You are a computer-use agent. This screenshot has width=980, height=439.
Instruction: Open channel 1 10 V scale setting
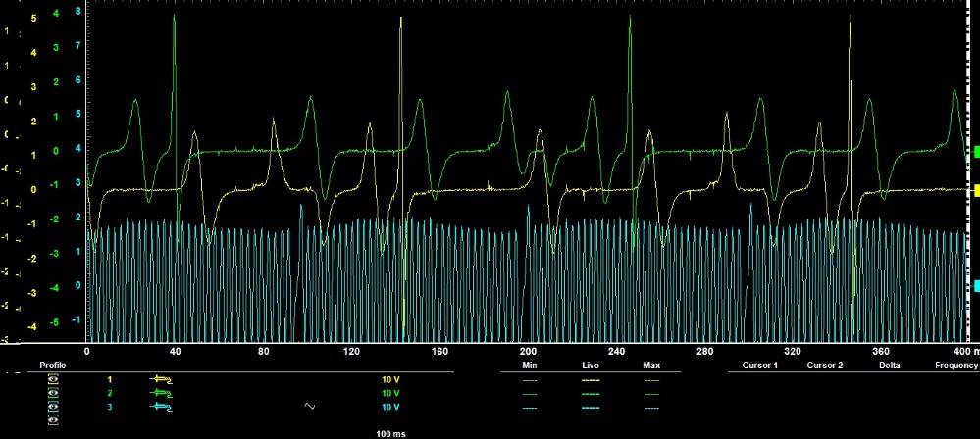point(391,377)
